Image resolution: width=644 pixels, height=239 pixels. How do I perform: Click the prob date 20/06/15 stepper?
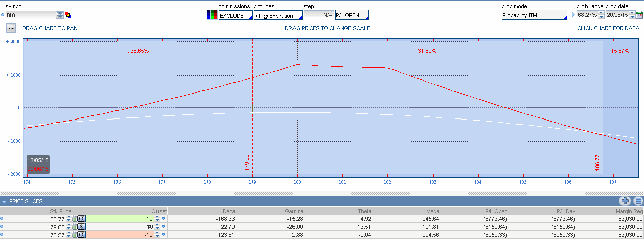point(631,15)
